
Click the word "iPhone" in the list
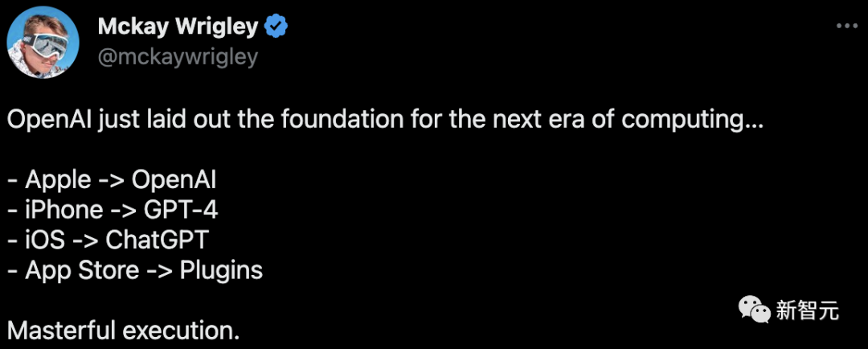pos(63,210)
